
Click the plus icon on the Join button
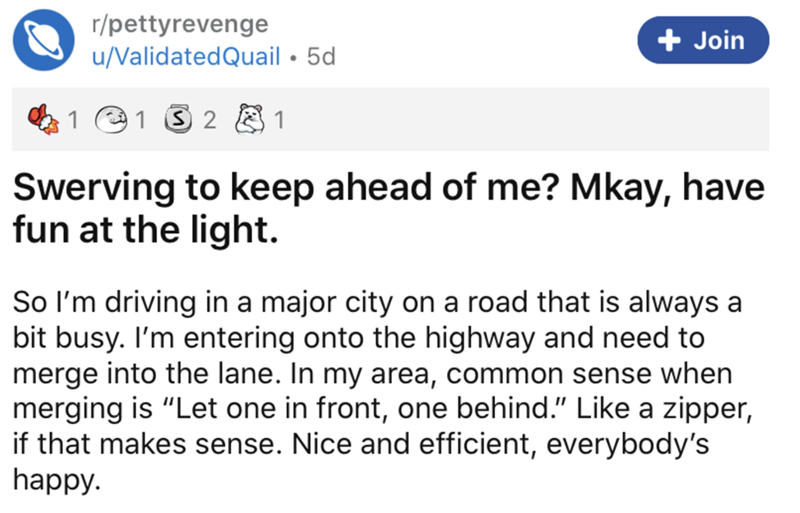pyautogui.click(x=665, y=41)
